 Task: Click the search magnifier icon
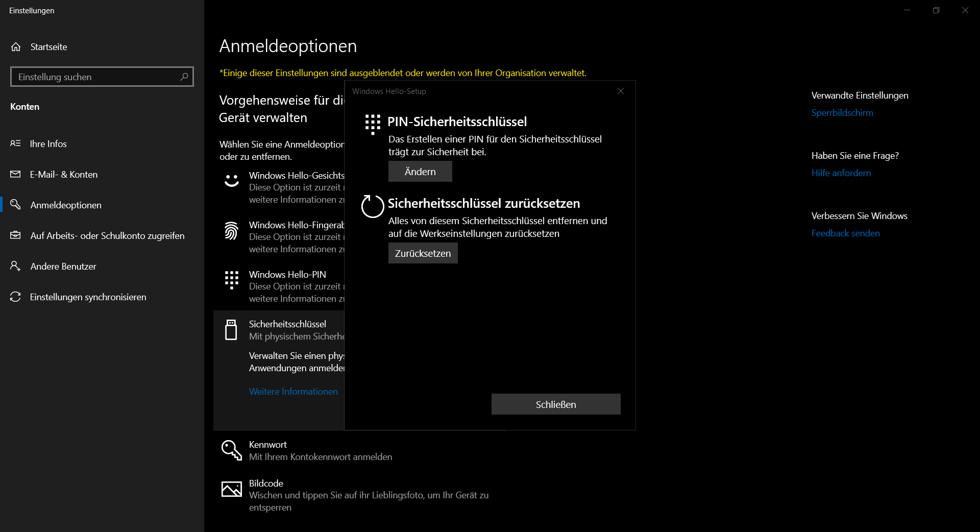184,77
